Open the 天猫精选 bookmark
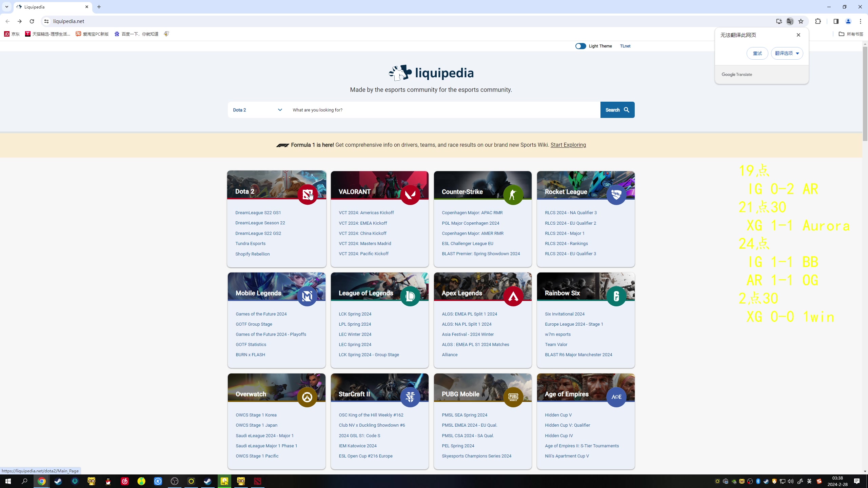This screenshot has height=488, width=868. click(x=48, y=34)
